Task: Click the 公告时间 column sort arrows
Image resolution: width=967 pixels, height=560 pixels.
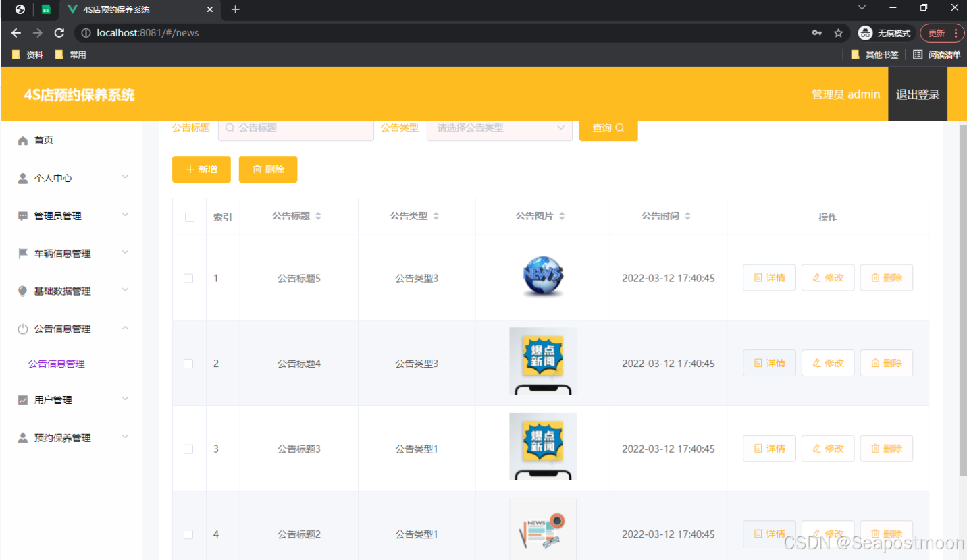Action: [x=687, y=215]
